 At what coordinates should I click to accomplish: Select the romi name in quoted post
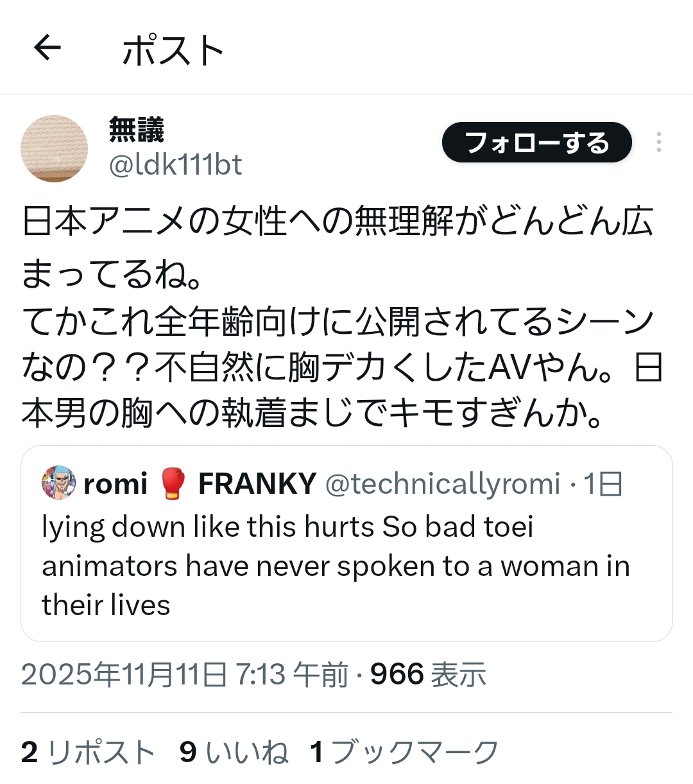pos(116,483)
